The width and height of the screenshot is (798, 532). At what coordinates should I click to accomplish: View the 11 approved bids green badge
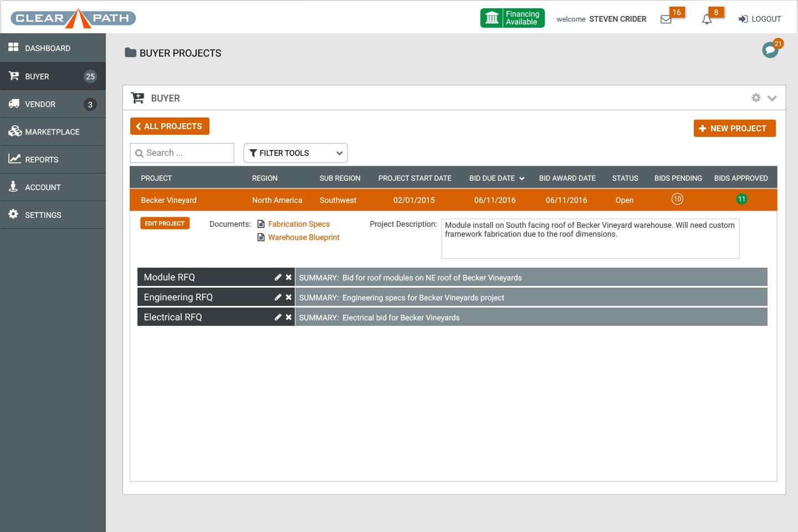(x=741, y=199)
